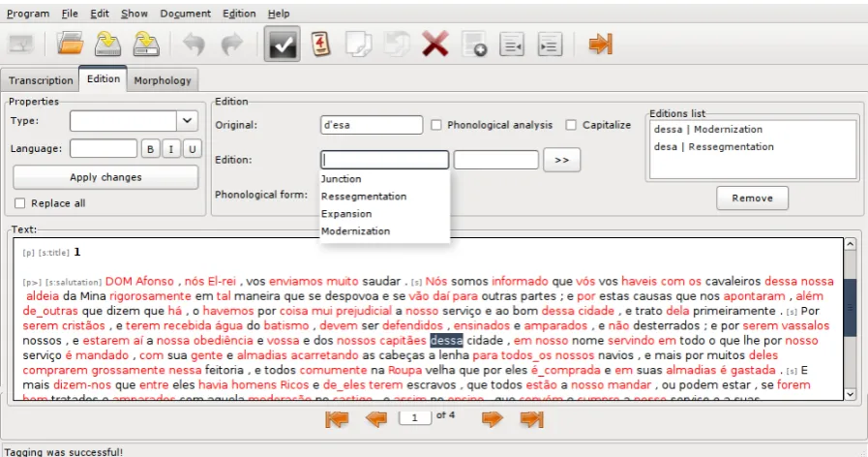
Task: Click the Original field containing d'esa
Action: coord(372,125)
